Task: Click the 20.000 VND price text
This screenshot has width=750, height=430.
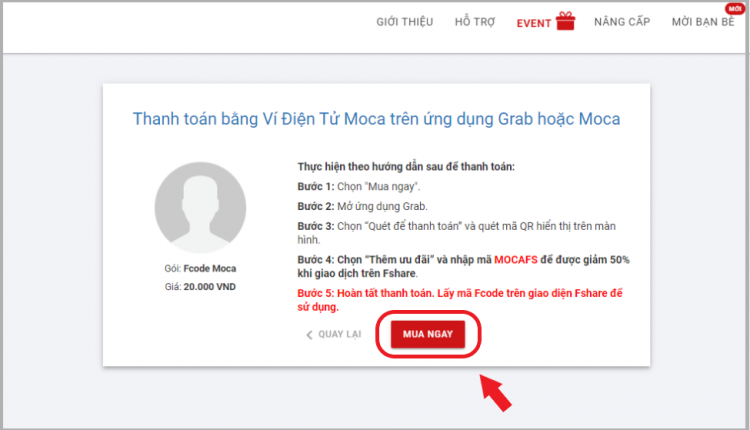Action: (210, 287)
